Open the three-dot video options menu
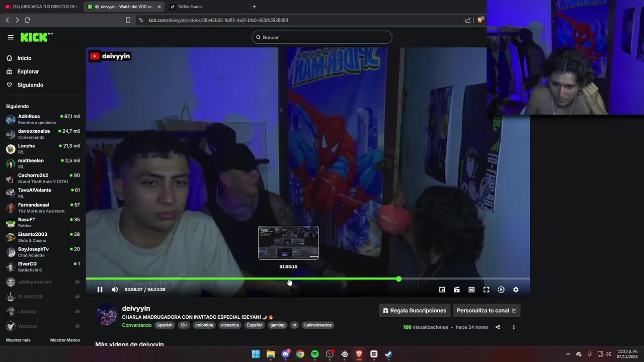This screenshot has width=644, height=362. point(514,327)
